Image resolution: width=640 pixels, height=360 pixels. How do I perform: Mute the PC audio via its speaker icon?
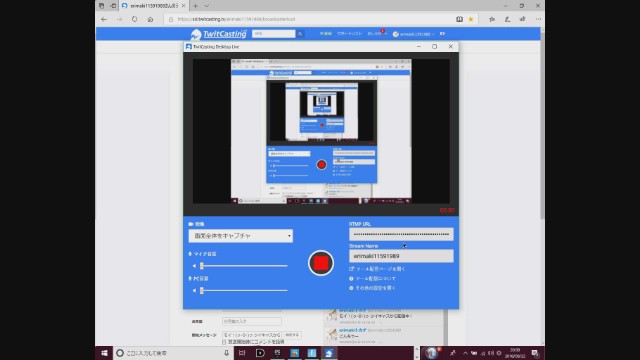194,290
